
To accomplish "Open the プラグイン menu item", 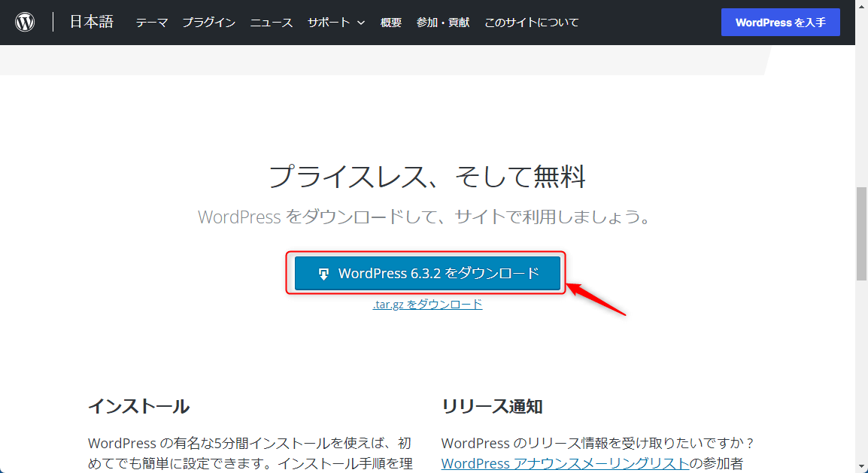I will coord(208,23).
